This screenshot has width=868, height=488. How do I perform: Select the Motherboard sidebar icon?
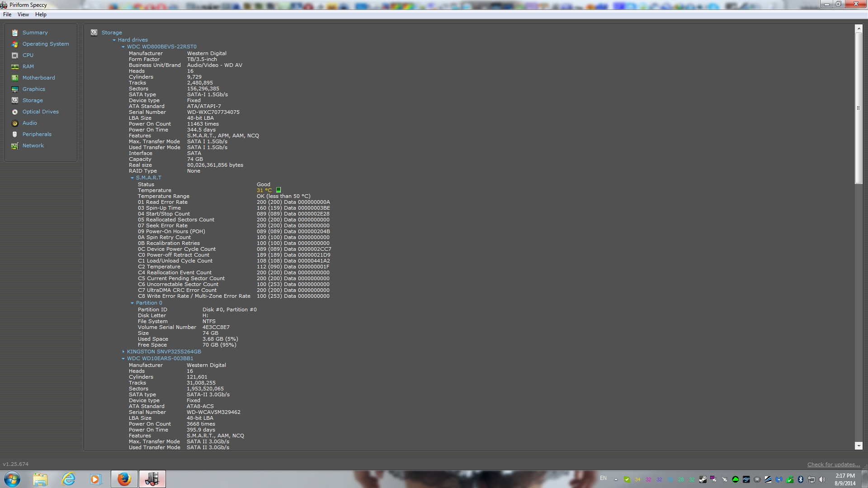coord(15,78)
